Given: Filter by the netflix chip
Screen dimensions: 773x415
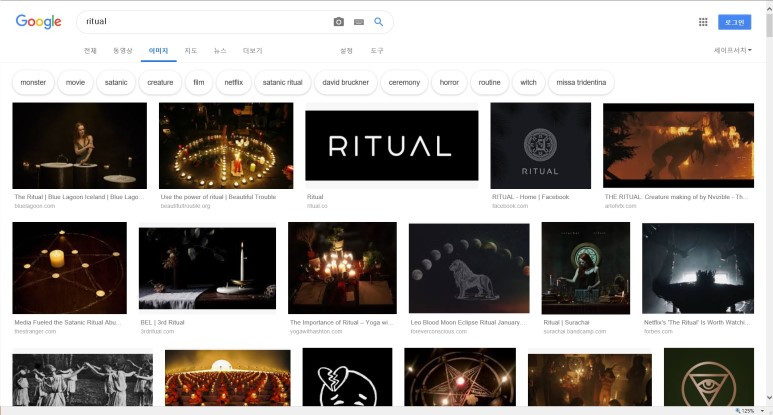Looking at the screenshot, I should [x=234, y=82].
